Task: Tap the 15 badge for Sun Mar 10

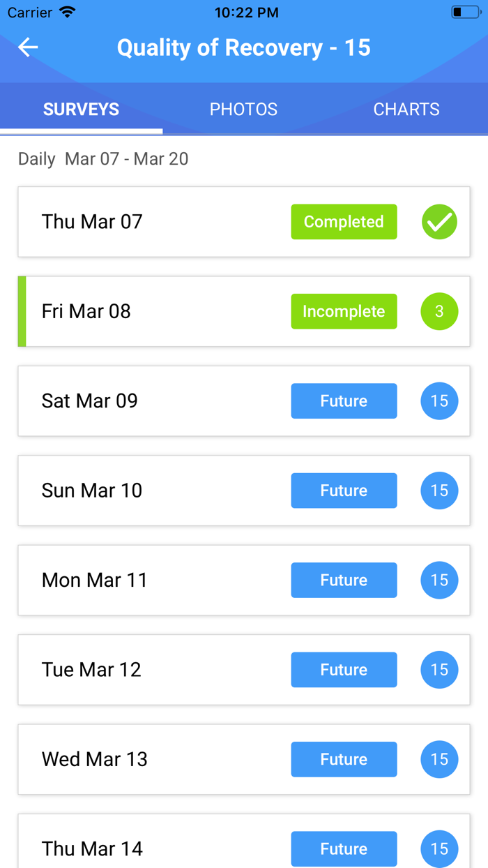Action: pos(439,491)
